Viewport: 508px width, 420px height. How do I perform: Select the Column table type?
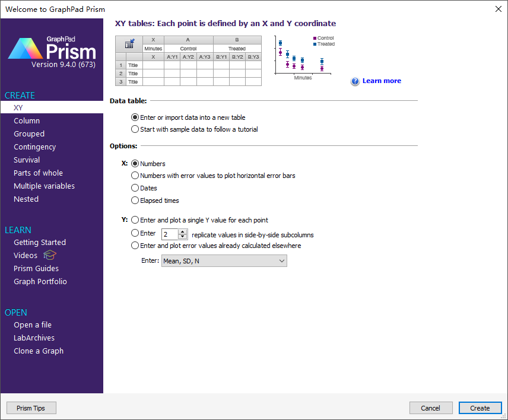point(27,121)
